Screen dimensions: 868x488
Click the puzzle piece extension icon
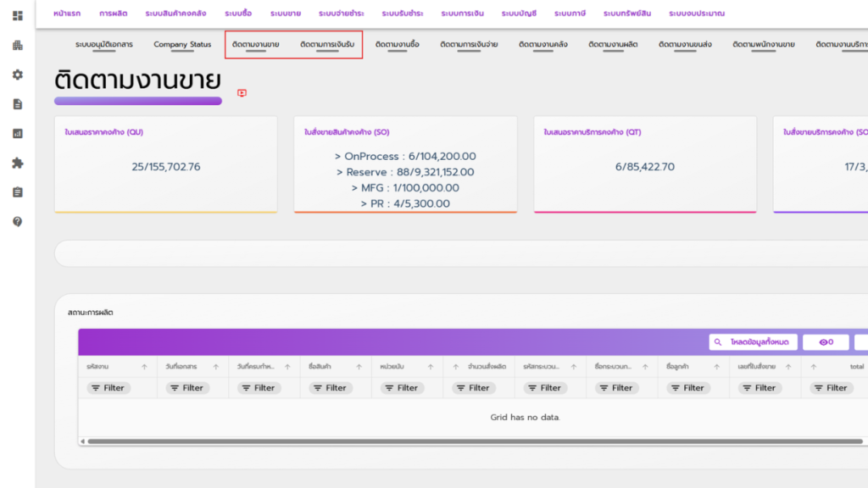tap(18, 163)
